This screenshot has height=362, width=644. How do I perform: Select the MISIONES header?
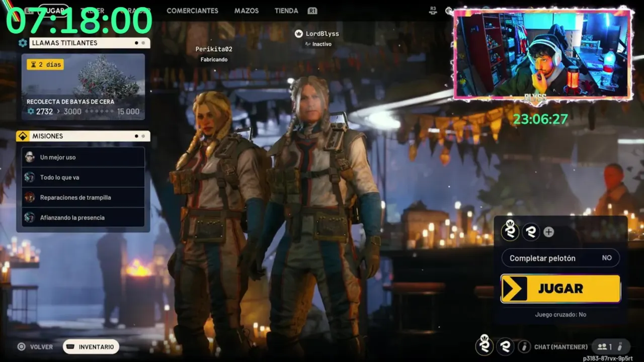pos(90,136)
